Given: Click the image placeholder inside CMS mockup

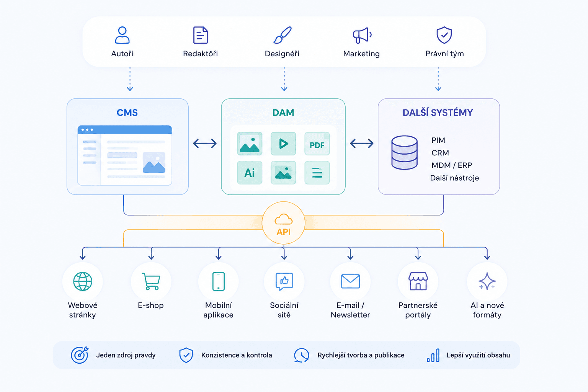Looking at the screenshot, I should coord(154,162).
